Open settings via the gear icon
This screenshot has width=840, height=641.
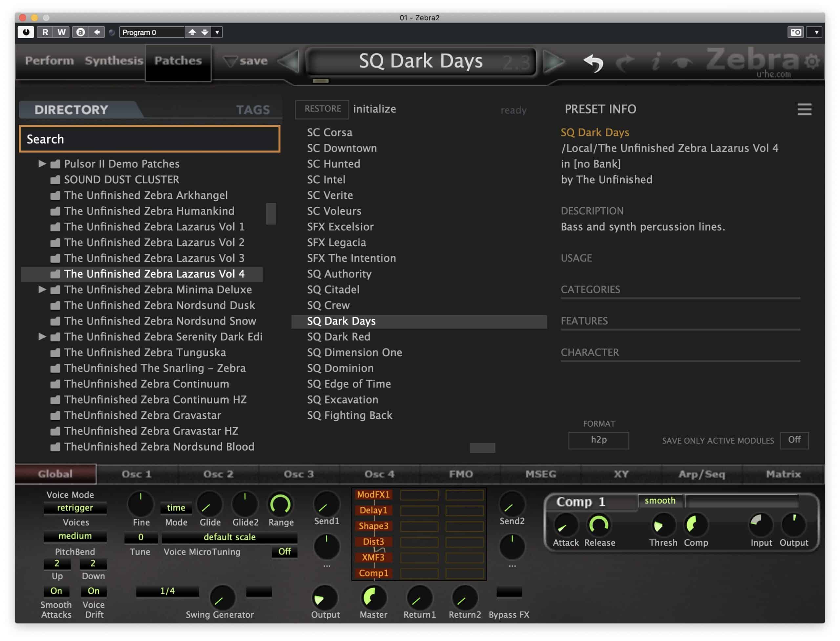[812, 61]
